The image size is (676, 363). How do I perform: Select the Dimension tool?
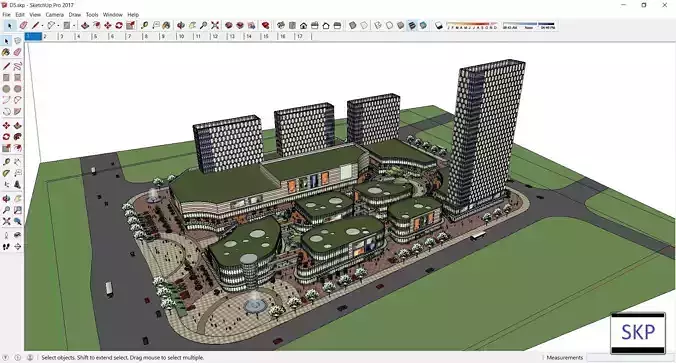click(x=18, y=162)
